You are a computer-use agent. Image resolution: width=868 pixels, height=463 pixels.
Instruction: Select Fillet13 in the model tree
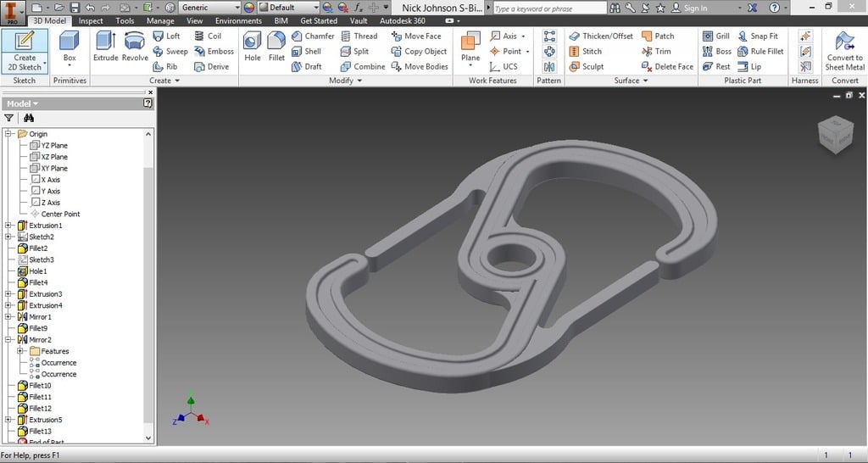pyautogui.click(x=34, y=431)
